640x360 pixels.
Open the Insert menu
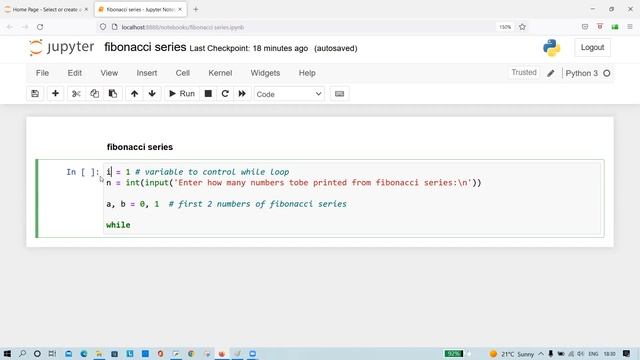click(x=147, y=73)
